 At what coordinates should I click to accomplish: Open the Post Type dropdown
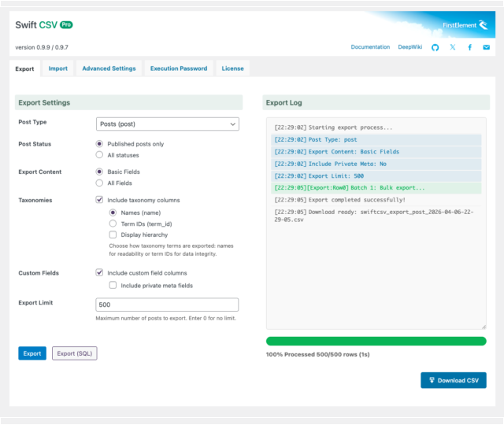coord(167,124)
